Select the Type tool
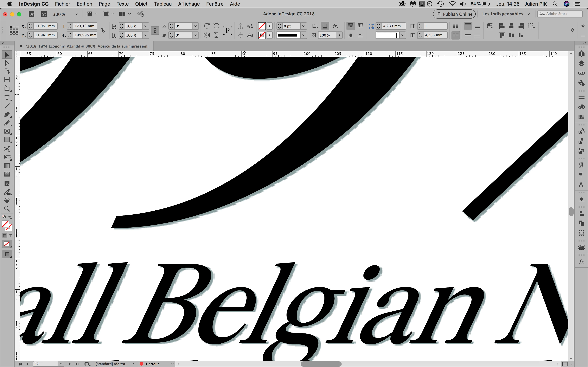 (x=7, y=98)
